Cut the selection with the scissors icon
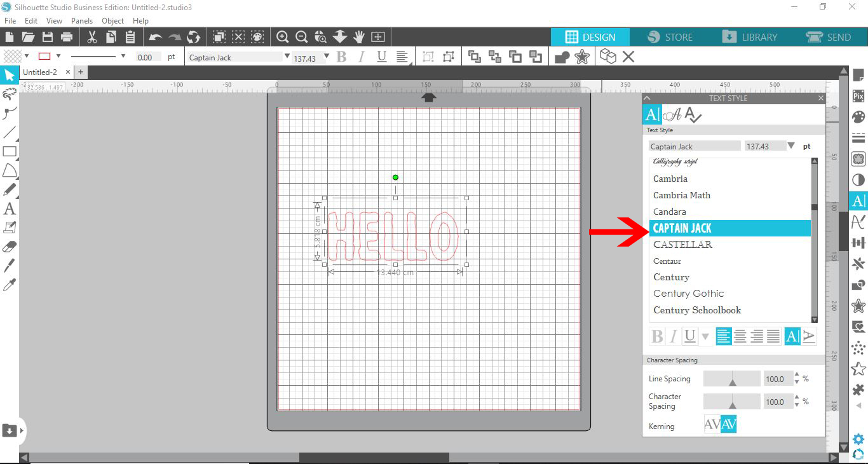This screenshot has width=868, height=464. tap(92, 37)
